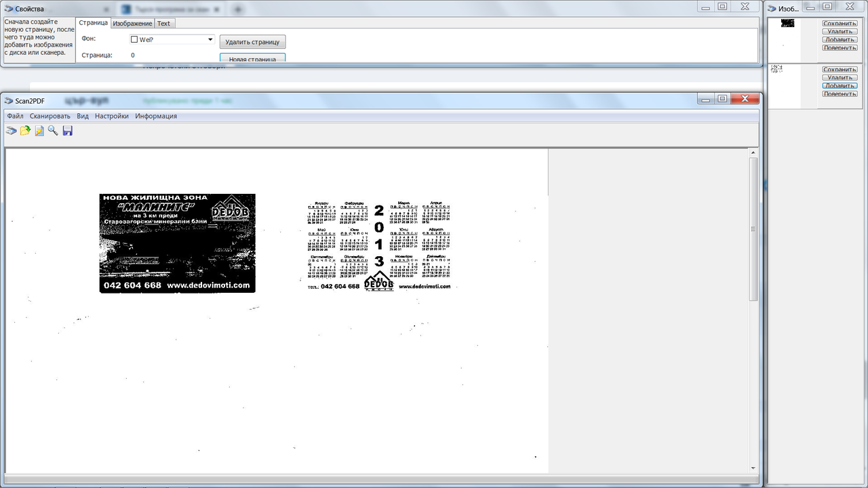Open the Информация menu
The image size is (868, 488).
point(156,116)
